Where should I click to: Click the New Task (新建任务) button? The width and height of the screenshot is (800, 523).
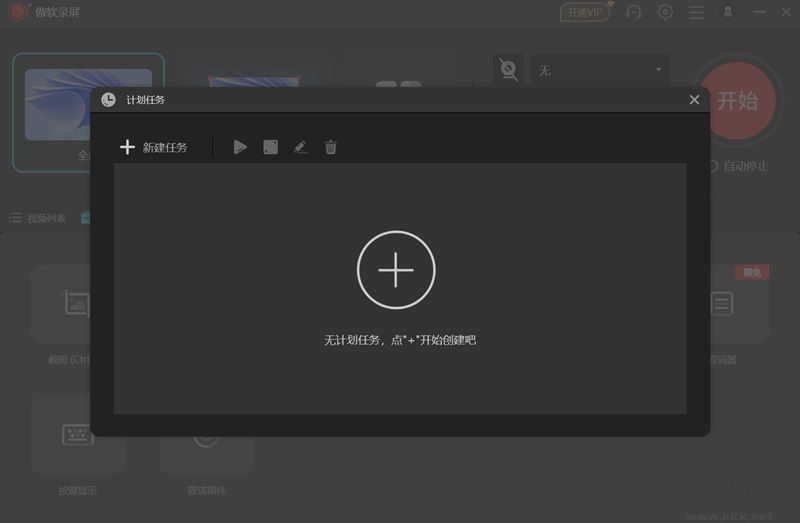tap(154, 147)
